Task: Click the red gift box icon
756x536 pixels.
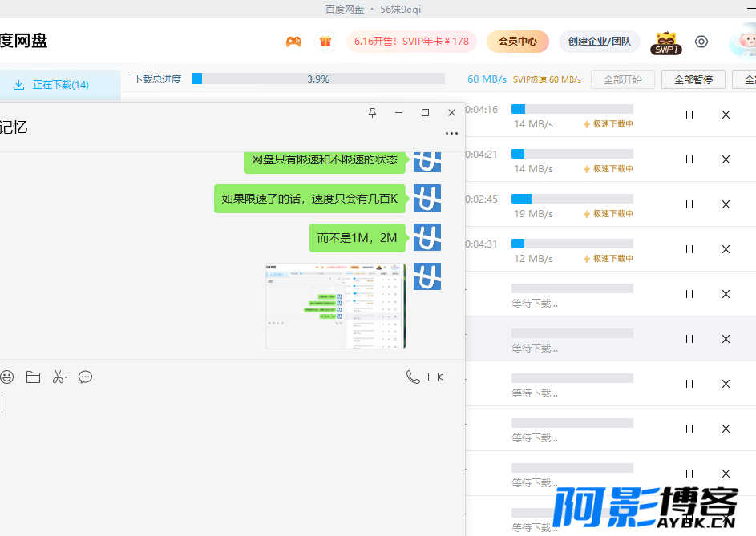Action: coord(325,42)
